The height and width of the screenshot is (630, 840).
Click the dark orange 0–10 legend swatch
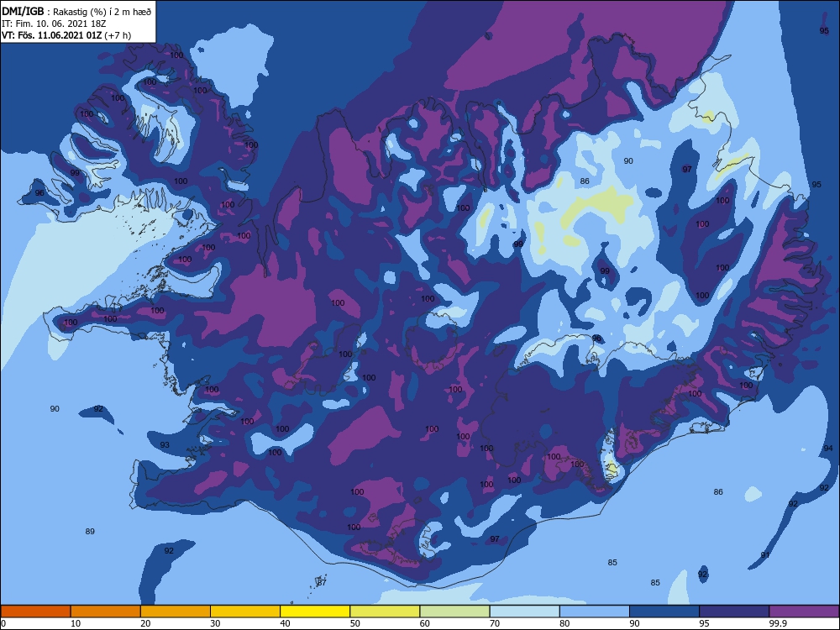coord(35,612)
